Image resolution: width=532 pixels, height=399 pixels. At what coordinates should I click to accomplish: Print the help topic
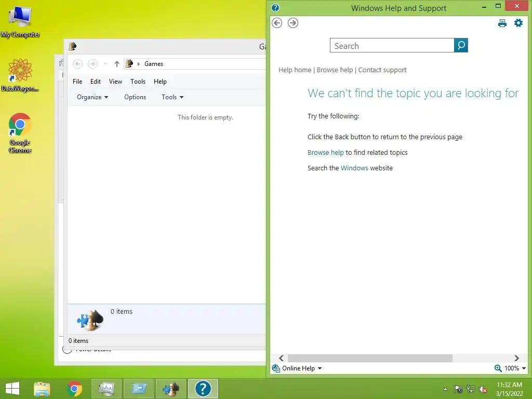(502, 23)
